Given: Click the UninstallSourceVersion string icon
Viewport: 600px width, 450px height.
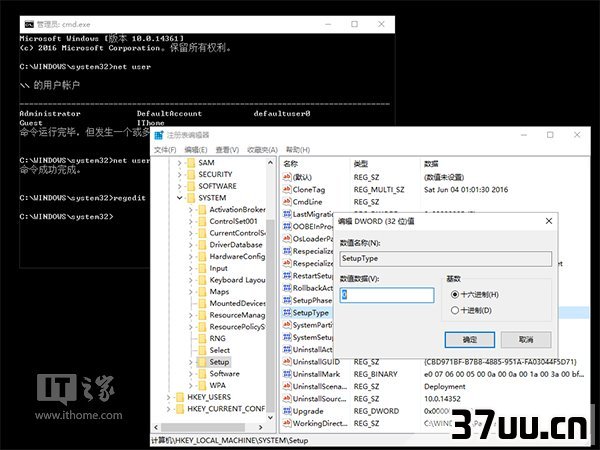Looking at the screenshot, I should point(287,399).
